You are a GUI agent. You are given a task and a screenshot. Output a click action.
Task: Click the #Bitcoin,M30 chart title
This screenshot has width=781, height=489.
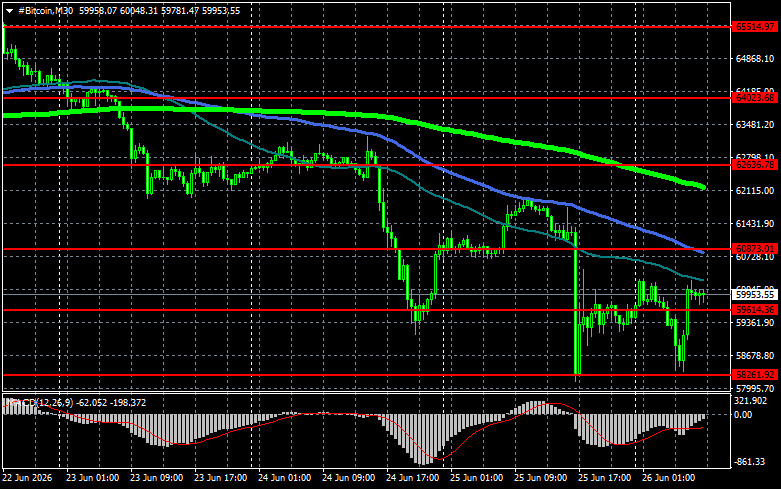tap(45, 11)
